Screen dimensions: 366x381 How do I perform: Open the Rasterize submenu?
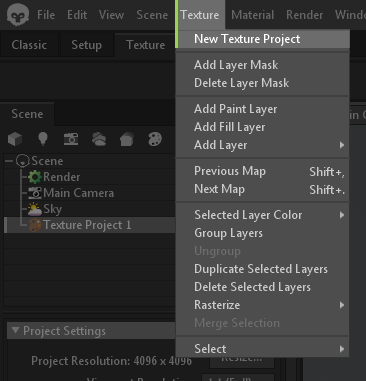coord(263,305)
